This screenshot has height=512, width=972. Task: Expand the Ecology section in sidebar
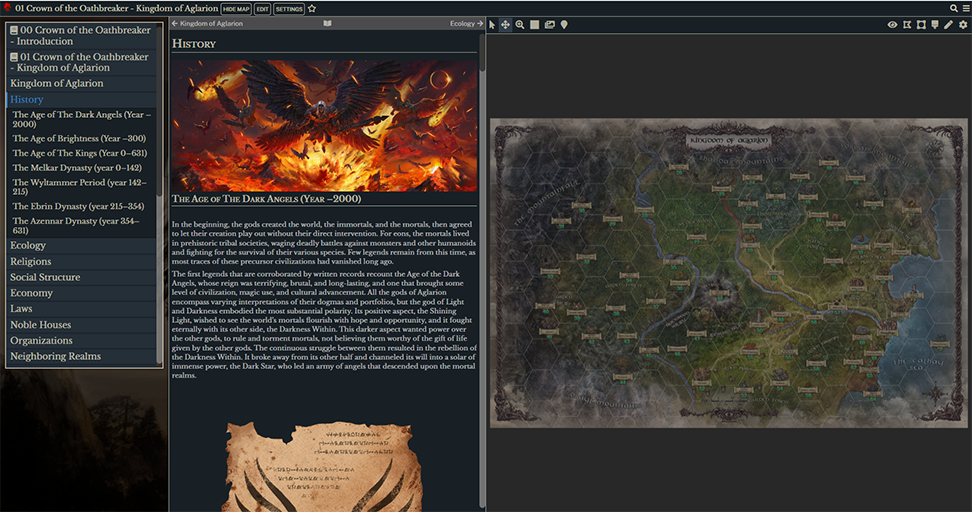point(28,245)
